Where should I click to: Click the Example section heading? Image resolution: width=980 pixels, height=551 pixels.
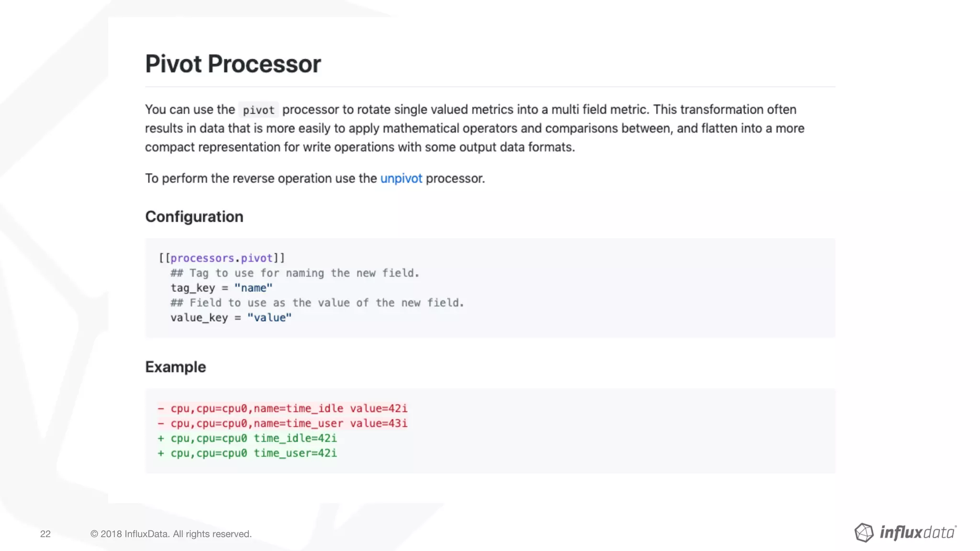(176, 367)
